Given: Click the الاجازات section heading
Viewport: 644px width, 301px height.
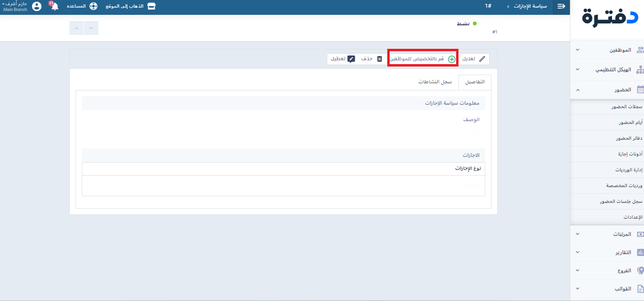Looking at the screenshot, I should 471,156.
